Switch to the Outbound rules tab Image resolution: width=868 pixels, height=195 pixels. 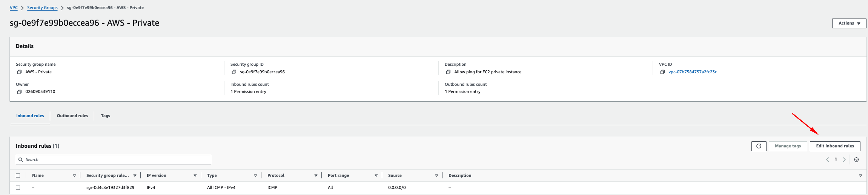click(x=72, y=116)
